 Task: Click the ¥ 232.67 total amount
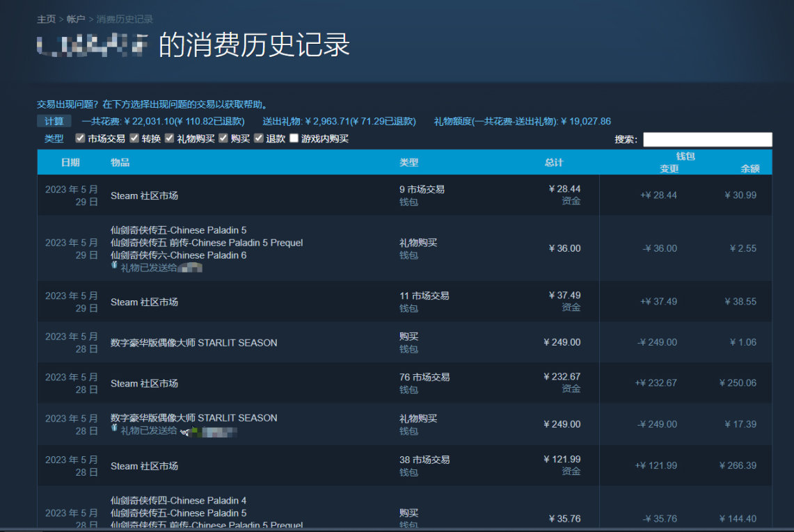(x=562, y=377)
